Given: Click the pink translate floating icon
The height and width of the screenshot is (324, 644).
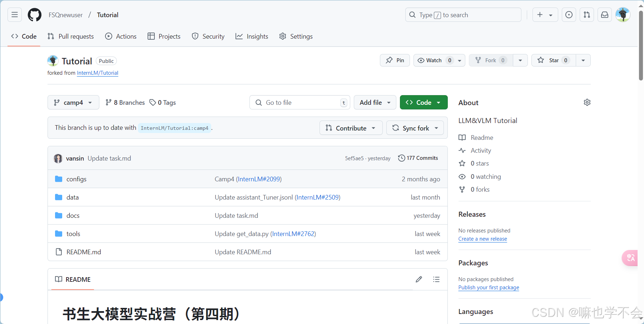Looking at the screenshot, I should click(630, 258).
